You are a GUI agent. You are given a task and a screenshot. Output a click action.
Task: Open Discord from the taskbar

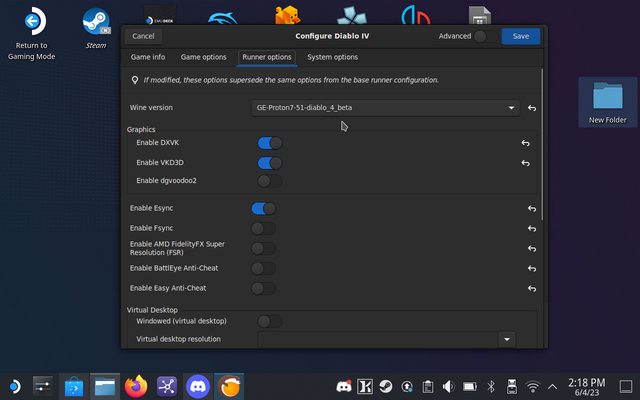click(198, 386)
